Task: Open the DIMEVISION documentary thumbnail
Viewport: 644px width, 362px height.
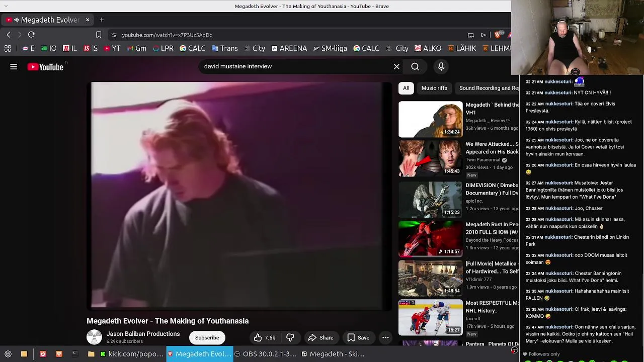Action: (431, 199)
